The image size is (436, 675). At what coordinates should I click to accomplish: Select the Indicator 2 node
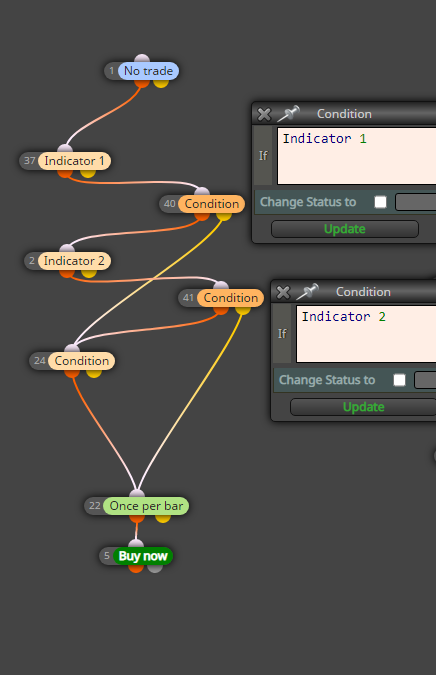click(x=74, y=261)
